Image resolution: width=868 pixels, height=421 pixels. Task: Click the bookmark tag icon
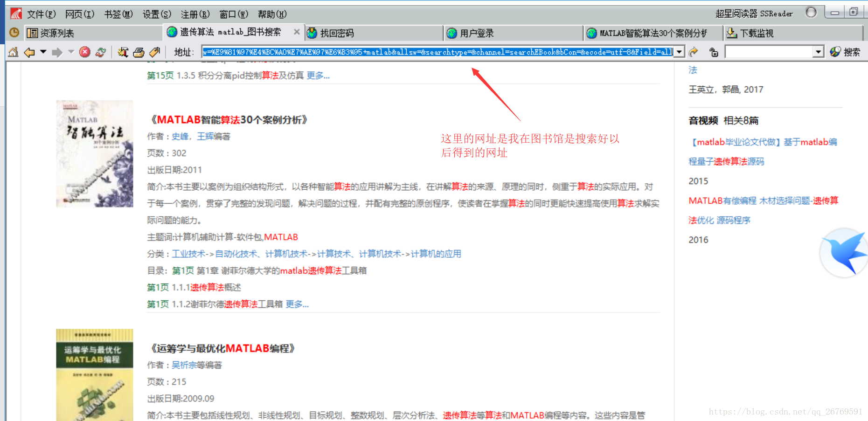pyautogui.click(x=154, y=52)
